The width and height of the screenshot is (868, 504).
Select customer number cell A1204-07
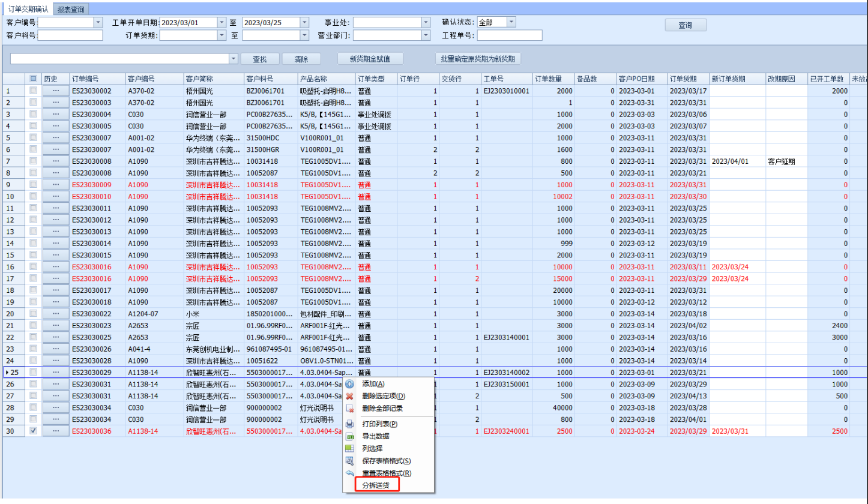(x=155, y=314)
